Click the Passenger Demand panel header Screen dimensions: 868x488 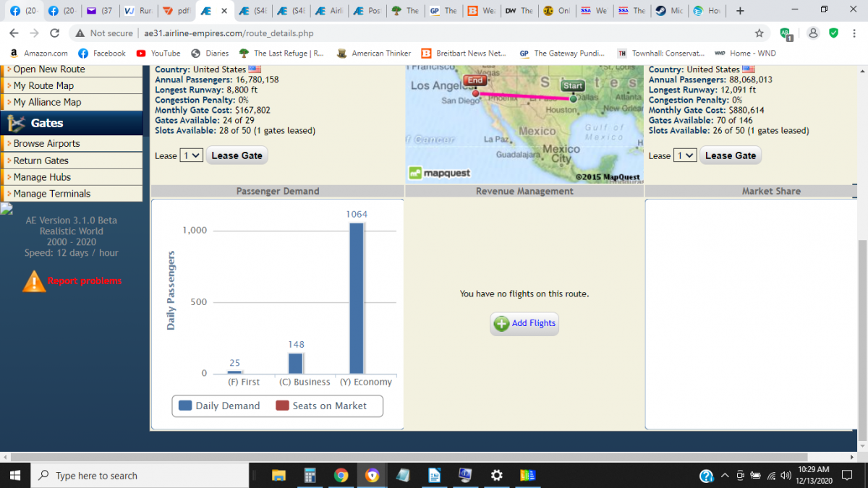pos(278,191)
